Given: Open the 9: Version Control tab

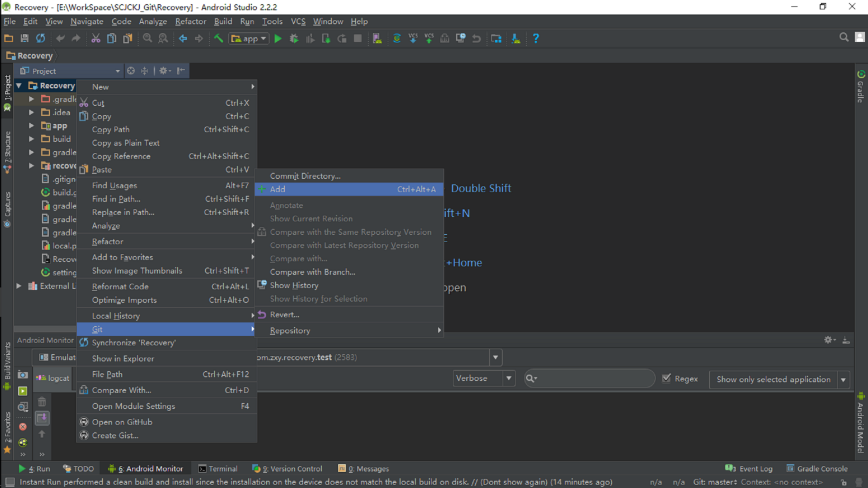Looking at the screenshot, I should [x=287, y=469].
